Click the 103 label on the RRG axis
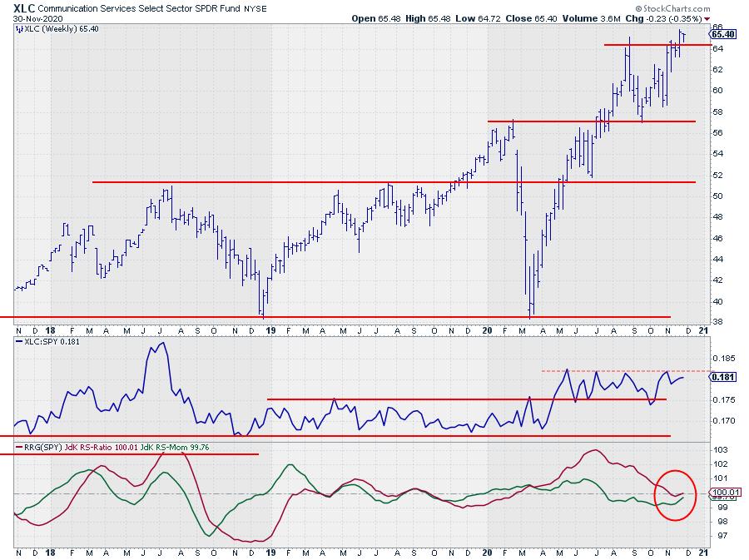 point(721,450)
